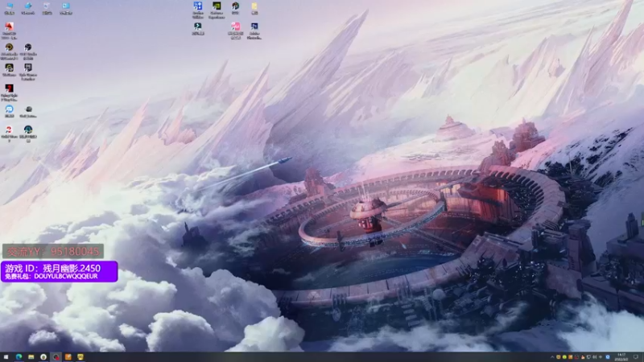The width and height of the screenshot is (644, 362).
Task: Open the dark yellow-accent icon left of Epic Games
Action: [9, 70]
